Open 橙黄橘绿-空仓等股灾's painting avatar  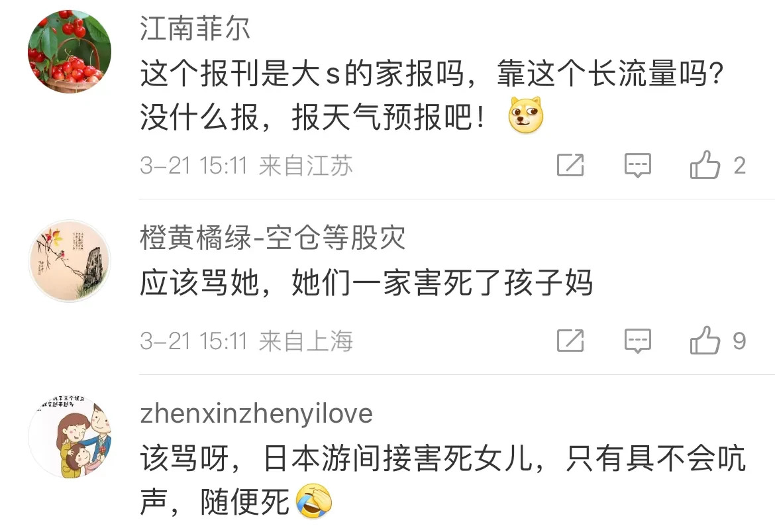(69, 260)
